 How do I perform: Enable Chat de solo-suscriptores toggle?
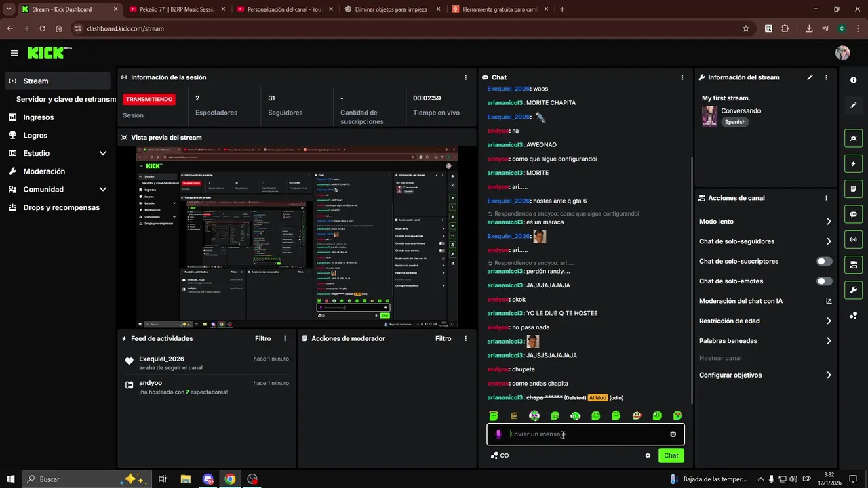click(x=825, y=261)
